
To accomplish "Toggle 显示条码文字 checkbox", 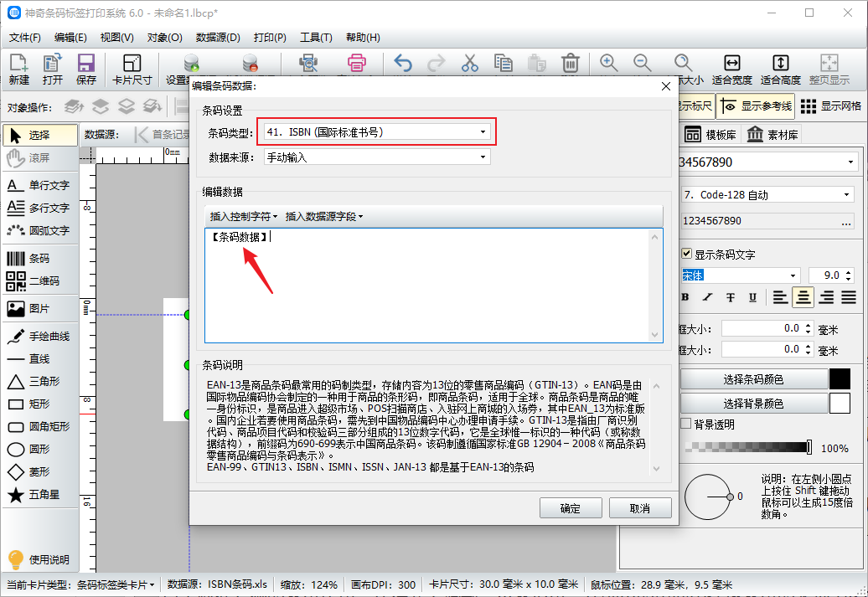I will coord(686,254).
